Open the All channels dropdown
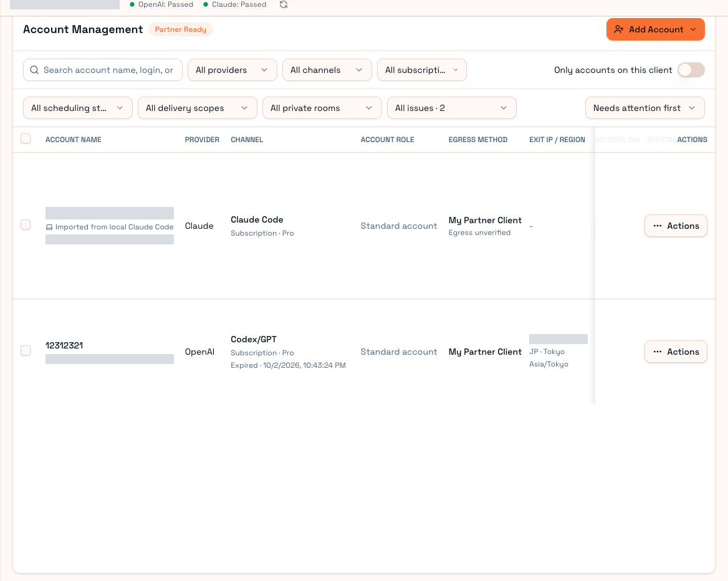Screen dimensions: 728x581 [x=327, y=70]
